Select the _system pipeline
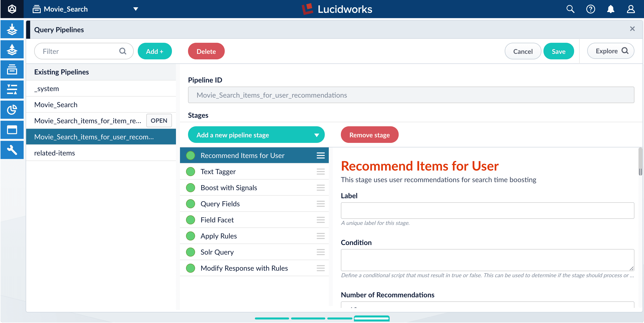Viewport: 644px width, 323px height. (x=101, y=89)
